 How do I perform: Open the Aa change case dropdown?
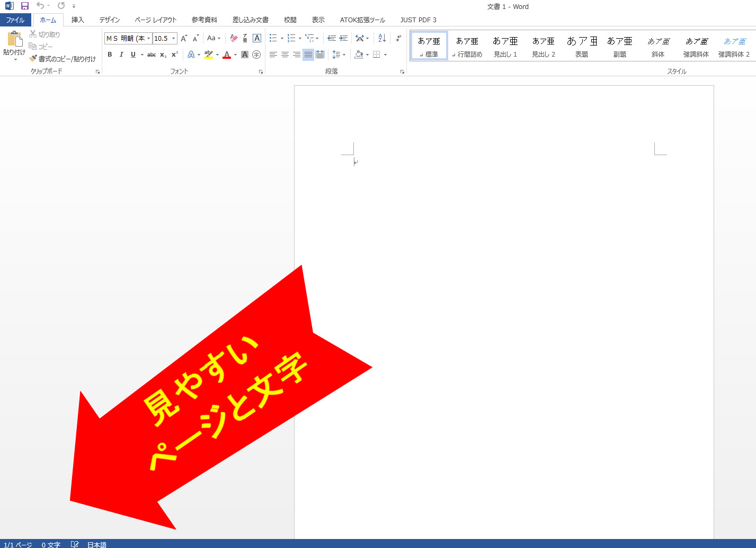tap(214, 39)
